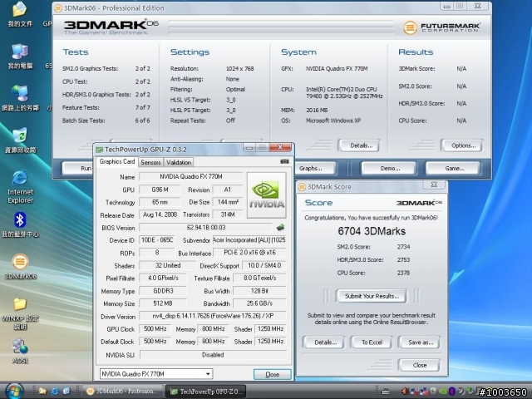Click the MEM value 2016 MB
This screenshot has height=399, width=532.
(x=317, y=111)
